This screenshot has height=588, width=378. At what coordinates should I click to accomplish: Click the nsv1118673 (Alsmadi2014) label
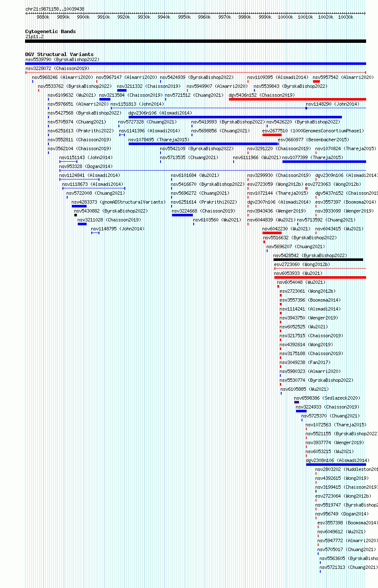coord(93,184)
